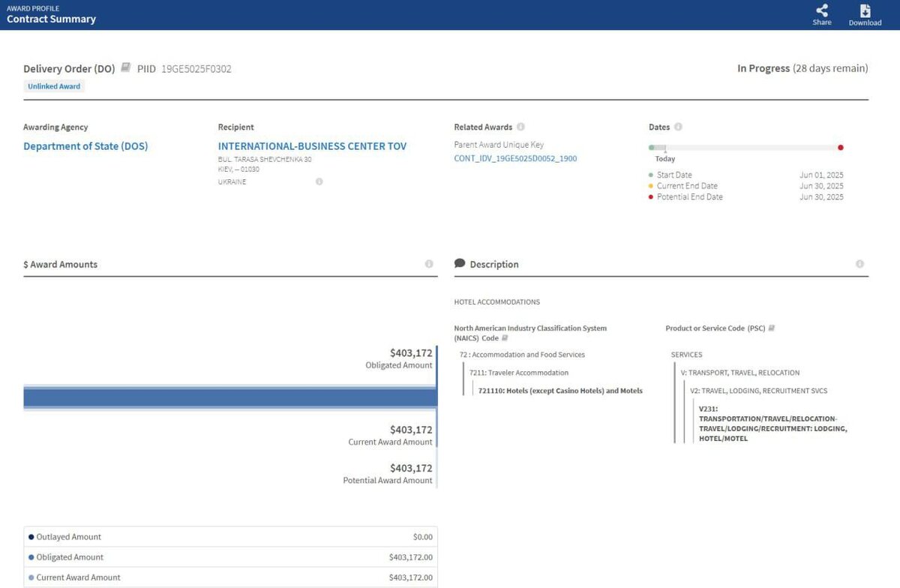Viewport: 900px width, 588px height.
Task: Open parent award CONT_IDV_19GE5025D0052_1900 link
Action: [x=515, y=159]
